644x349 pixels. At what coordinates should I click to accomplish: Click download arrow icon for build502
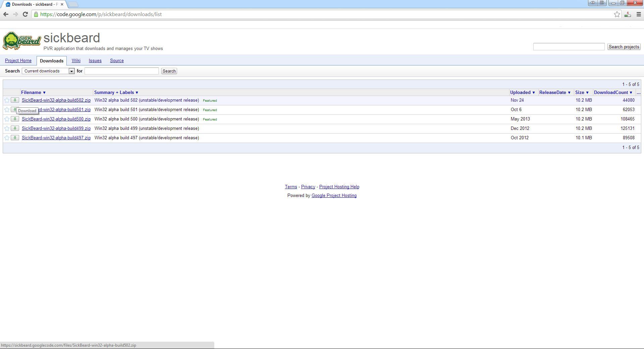(15, 100)
